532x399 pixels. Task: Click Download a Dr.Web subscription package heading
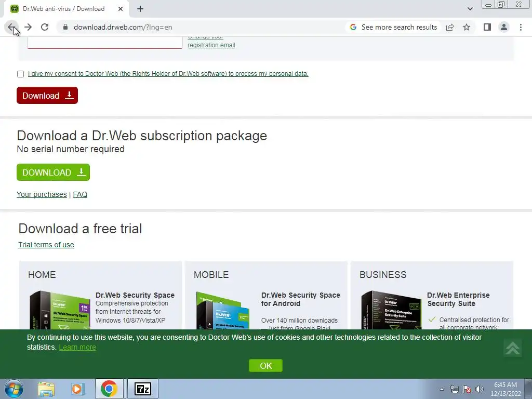142,136
